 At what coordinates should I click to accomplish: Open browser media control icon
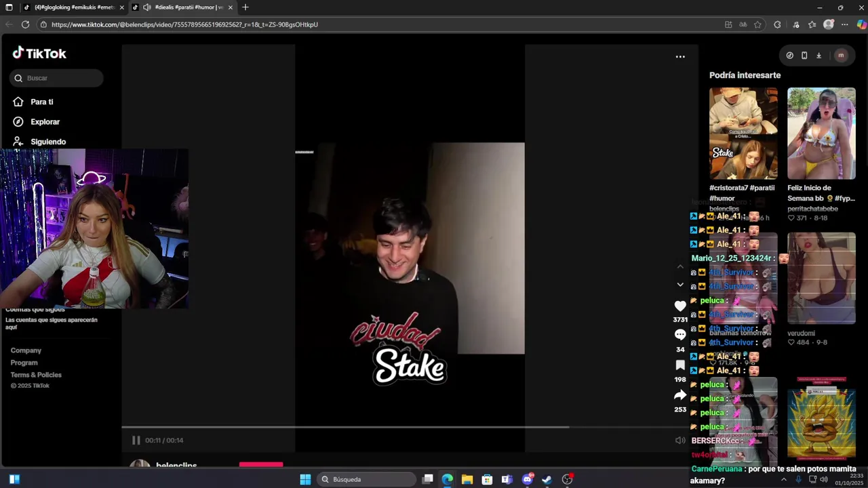(796, 24)
